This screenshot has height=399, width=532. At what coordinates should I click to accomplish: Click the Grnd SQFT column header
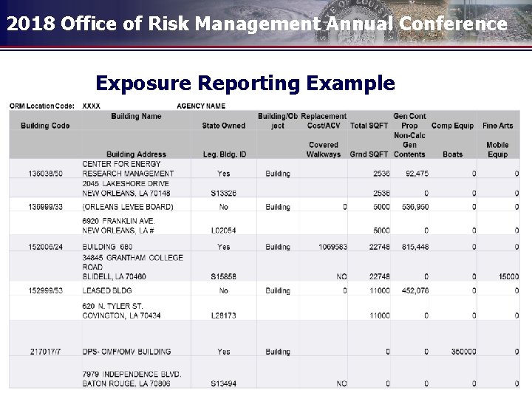[x=369, y=154]
